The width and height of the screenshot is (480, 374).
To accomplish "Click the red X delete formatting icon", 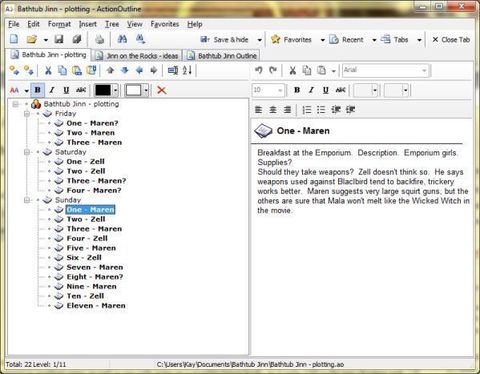I will tap(162, 90).
